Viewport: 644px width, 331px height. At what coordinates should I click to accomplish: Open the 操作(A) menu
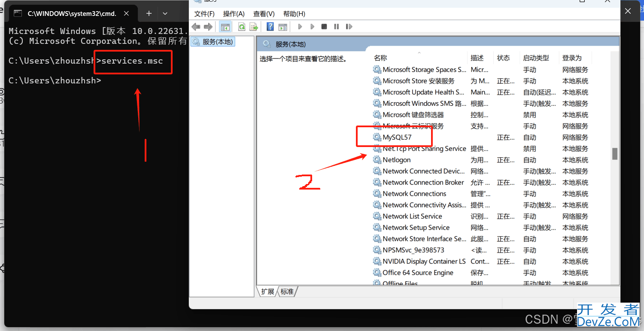[x=234, y=14]
